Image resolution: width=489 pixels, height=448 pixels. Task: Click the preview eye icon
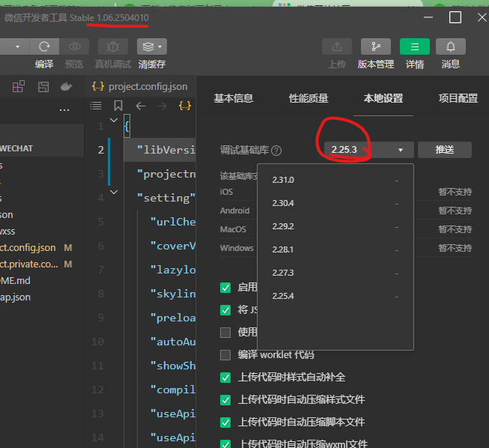pyautogui.click(x=75, y=46)
